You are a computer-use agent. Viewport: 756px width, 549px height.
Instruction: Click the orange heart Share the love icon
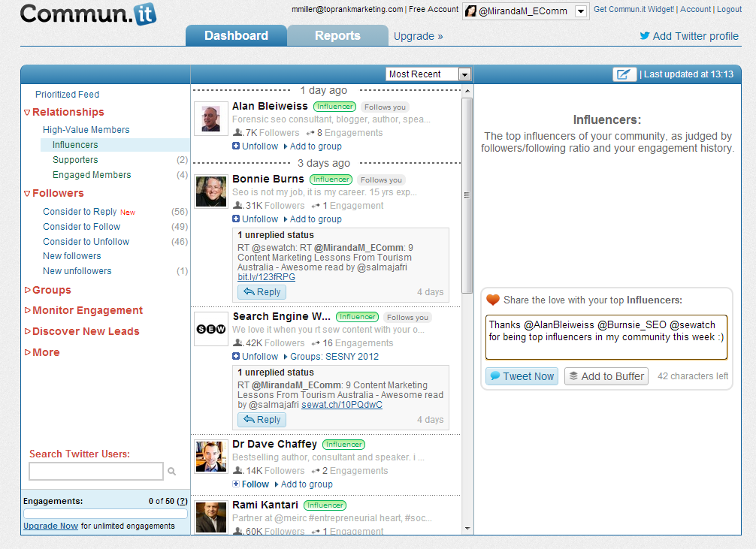click(x=493, y=300)
